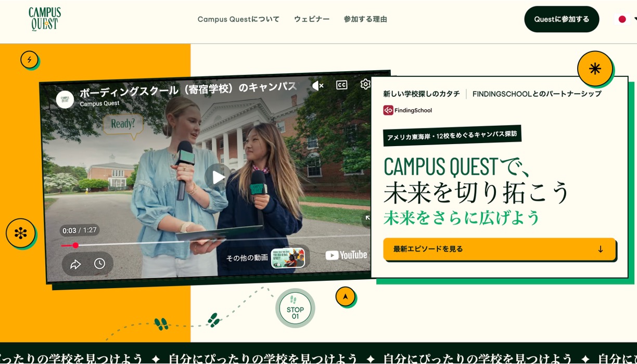This screenshot has width=637, height=364.
Task: Click the 0:03 / 1:27 time display
Action: coord(80,230)
